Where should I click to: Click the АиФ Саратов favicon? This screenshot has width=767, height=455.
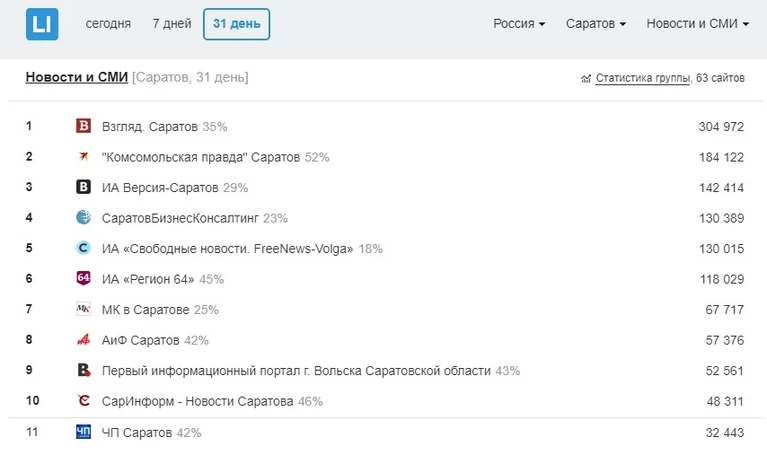pos(84,340)
